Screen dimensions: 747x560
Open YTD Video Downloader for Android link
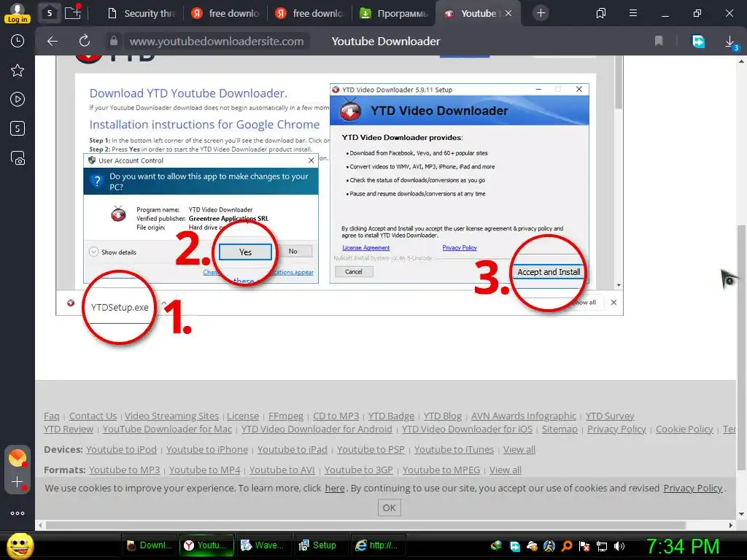pos(317,429)
